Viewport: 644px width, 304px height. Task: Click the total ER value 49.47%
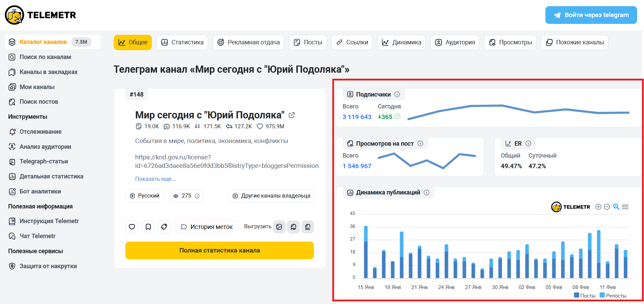tap(511, 166)
